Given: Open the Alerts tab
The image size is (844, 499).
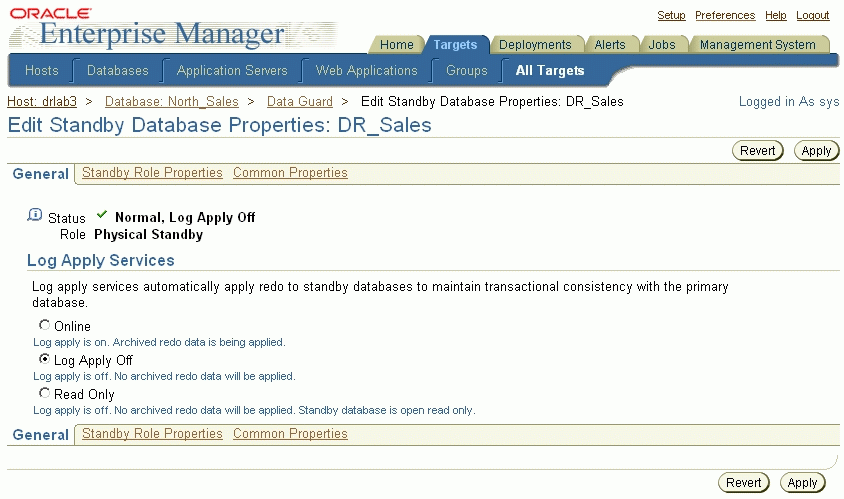Looking at the screenshot, I should 610,45.
